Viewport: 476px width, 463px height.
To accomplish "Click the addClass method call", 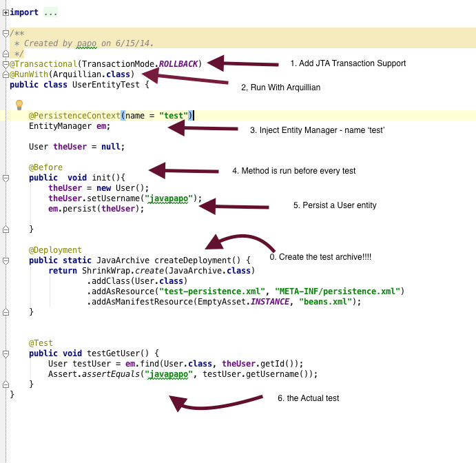I will pos(111,281).
